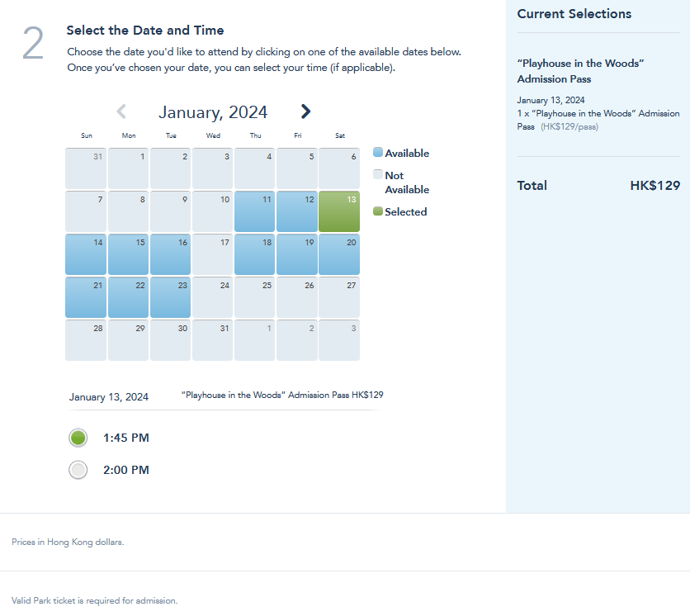Click the selected date January 13
The width and height of the screenshot is (690, 616).
click(339, 211)
